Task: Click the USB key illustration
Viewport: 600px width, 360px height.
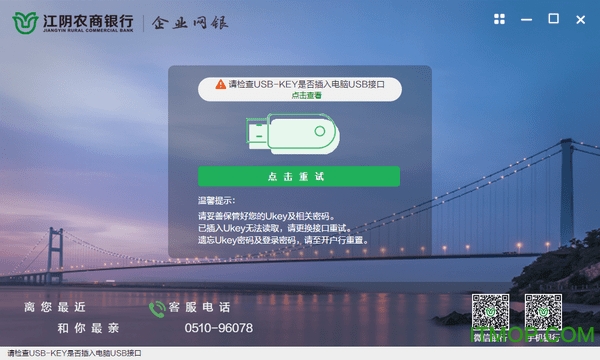Action: [x=293, y=134]
